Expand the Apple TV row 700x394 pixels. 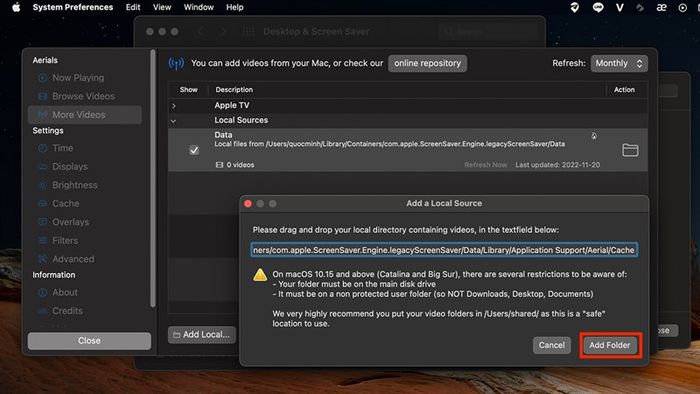pos(174,106)
